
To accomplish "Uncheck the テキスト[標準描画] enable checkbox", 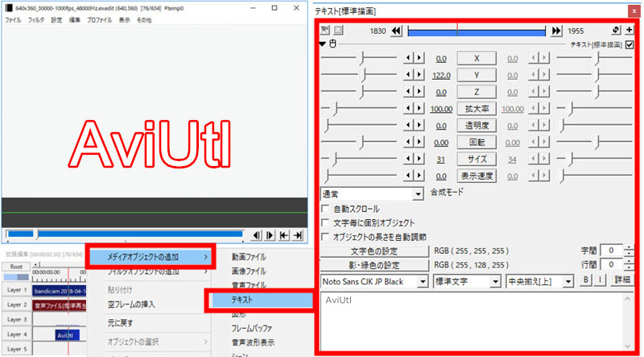I will click(630, 44).
